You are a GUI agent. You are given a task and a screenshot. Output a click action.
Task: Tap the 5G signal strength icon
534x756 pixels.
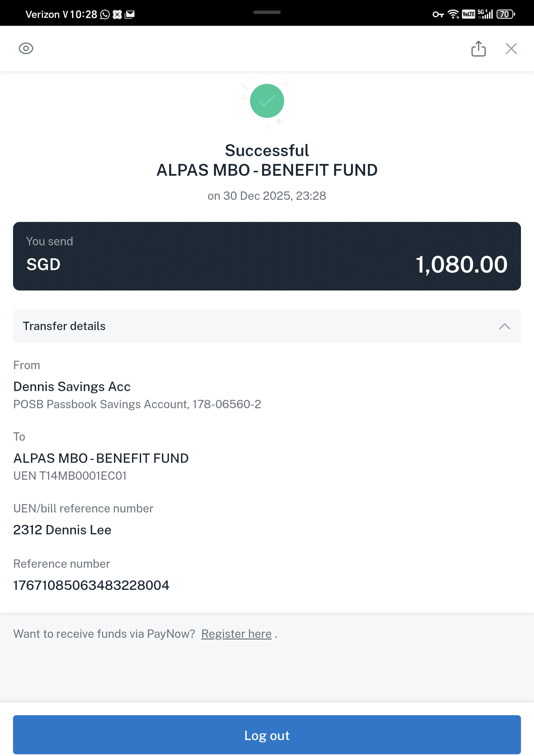click(x=485, y=14)
